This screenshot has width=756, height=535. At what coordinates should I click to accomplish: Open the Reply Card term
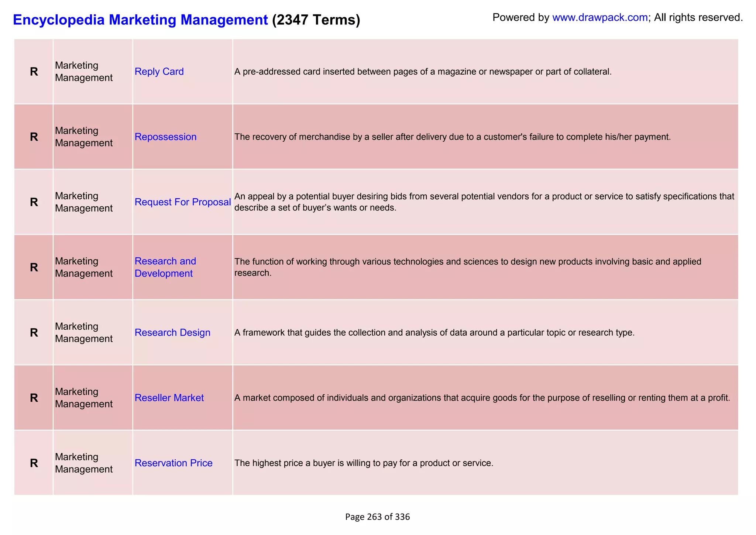(x=159, y=72)
